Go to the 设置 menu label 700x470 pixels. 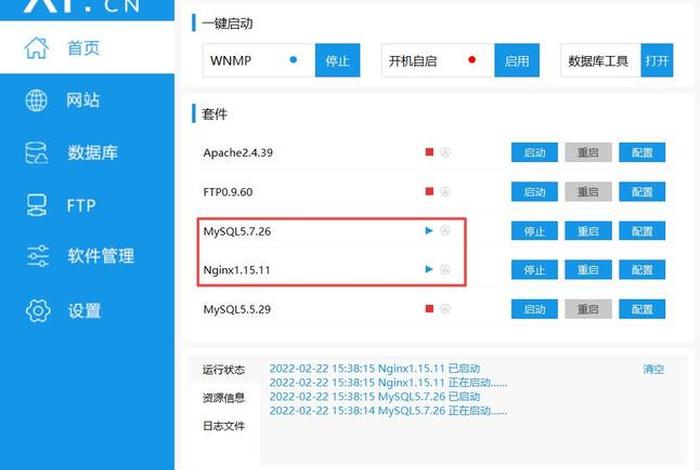pos(84,310)
